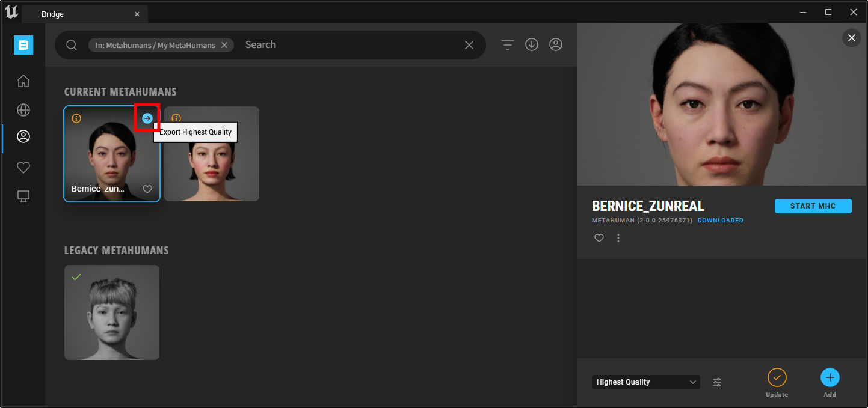Click the Unreal Engine logo in title bar

(x=11, y=11)
